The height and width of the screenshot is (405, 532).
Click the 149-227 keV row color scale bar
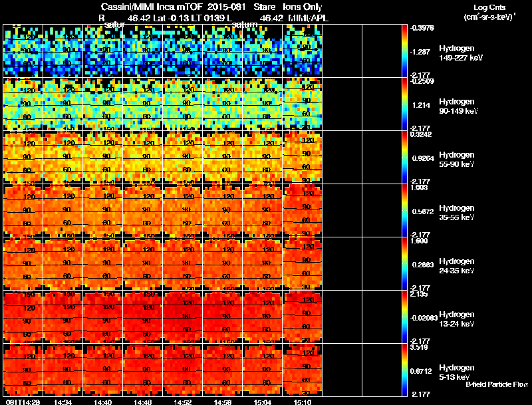pos(404,51)
